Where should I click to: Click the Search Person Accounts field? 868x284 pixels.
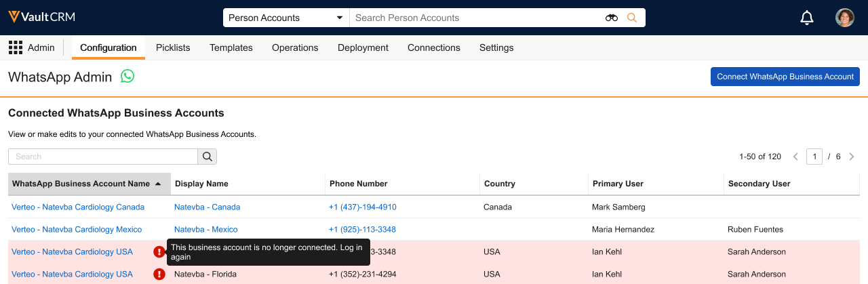[x=475, y=18]
